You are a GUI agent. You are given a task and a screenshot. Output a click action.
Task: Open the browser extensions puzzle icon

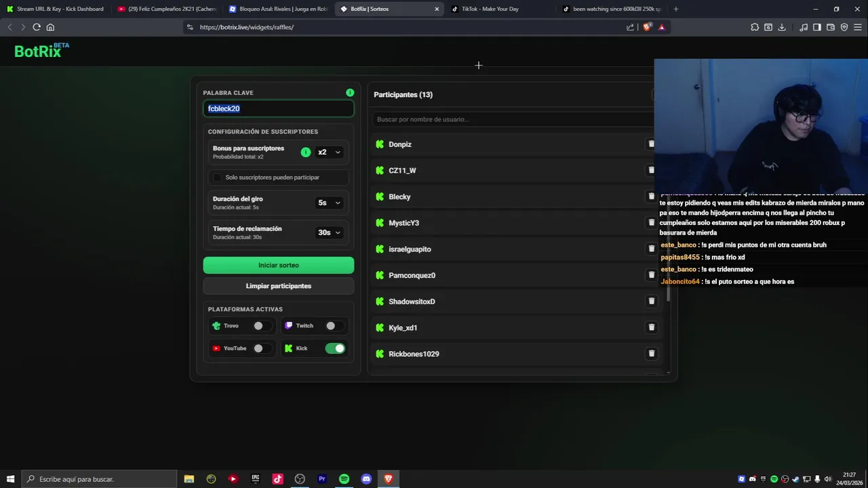pos(755,27)
